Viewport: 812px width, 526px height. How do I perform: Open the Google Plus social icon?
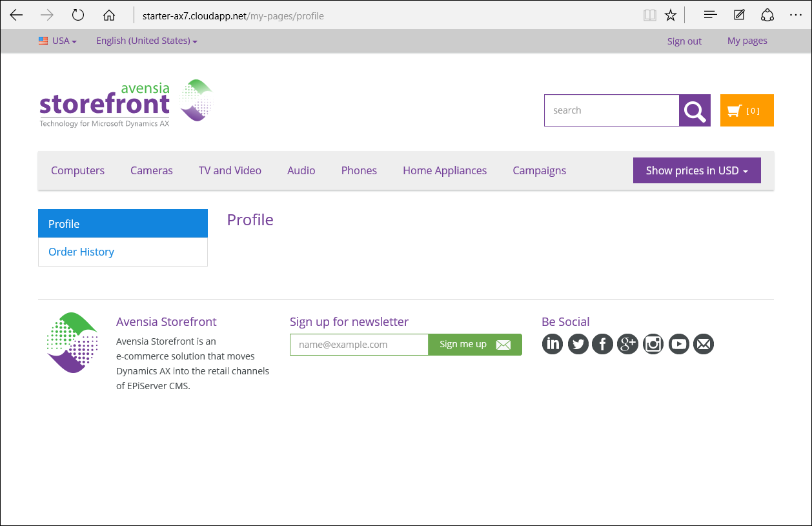[628, 344]
